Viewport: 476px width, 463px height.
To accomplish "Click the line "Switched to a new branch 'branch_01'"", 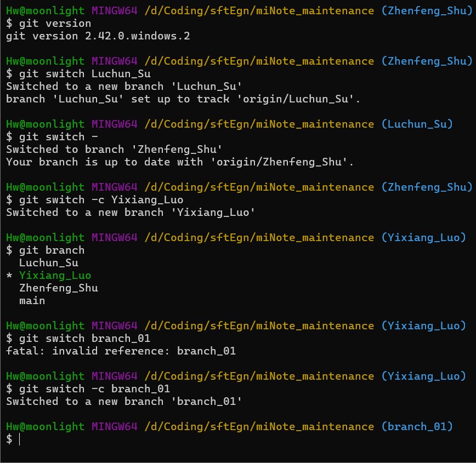I will pos(124,402).
